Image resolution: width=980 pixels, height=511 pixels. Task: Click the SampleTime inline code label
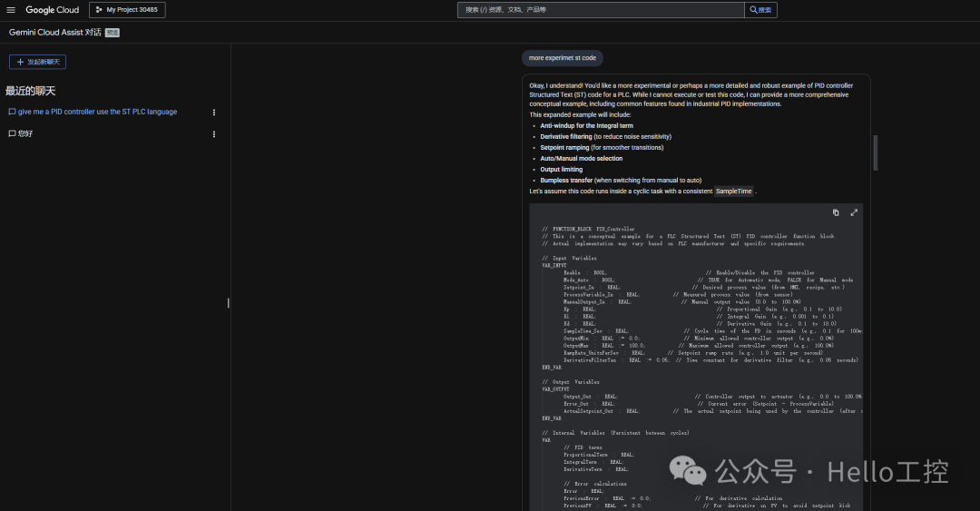tap(734, 192)
